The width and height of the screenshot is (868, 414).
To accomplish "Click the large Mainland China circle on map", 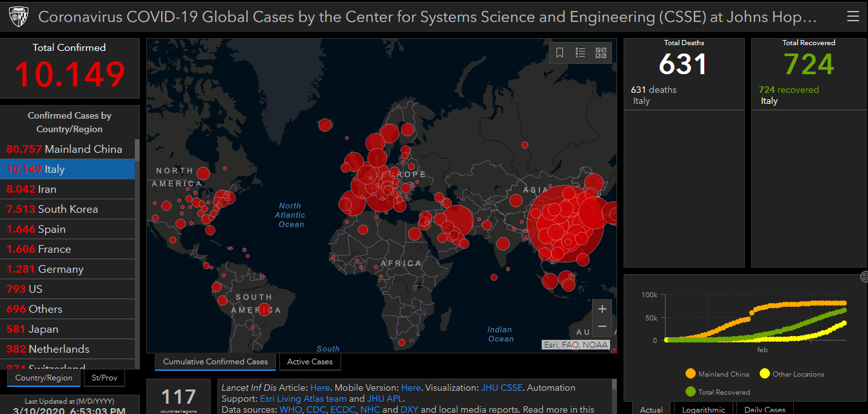I will point(566,223).
